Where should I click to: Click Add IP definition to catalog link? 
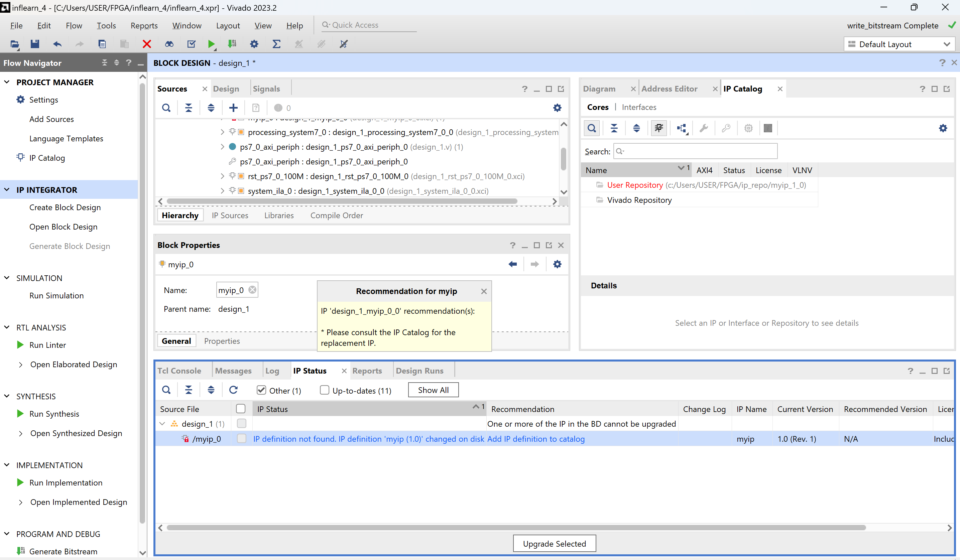(x=535, y=439)
